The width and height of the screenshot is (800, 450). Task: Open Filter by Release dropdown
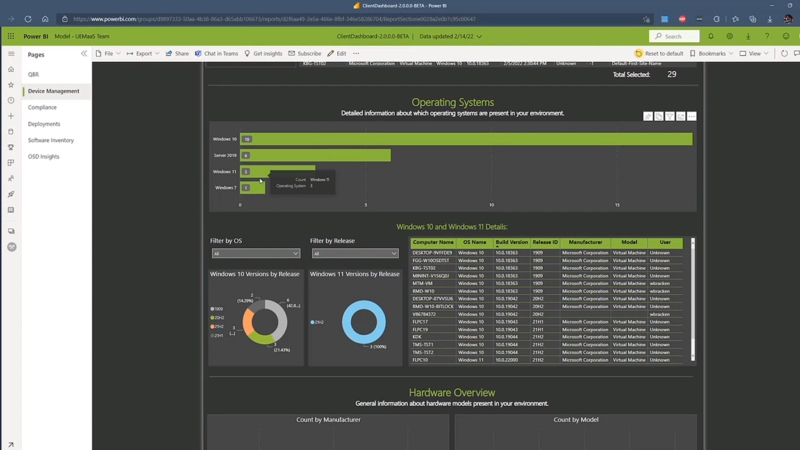[355, 254]
